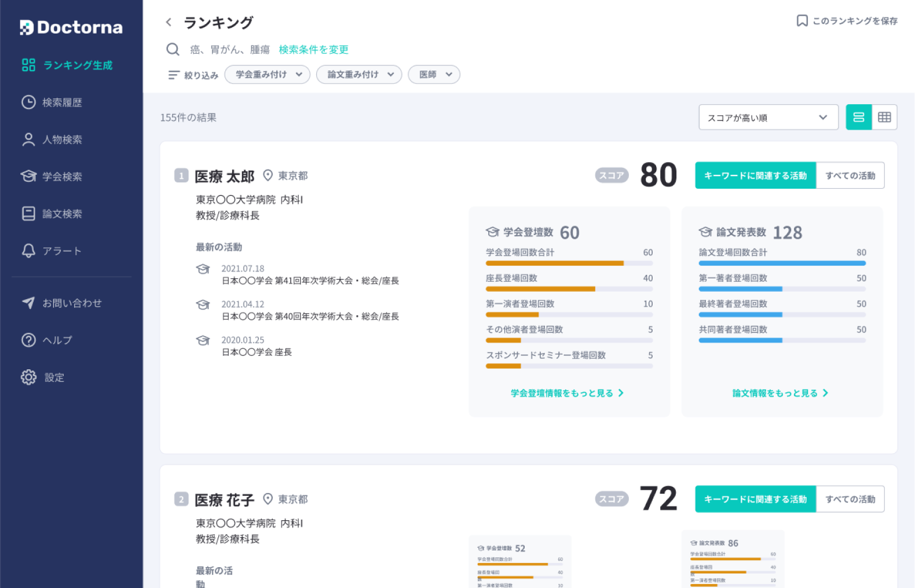Click 医療 花子 論文発表数 86 thumbnail card
Viewport: 915px width, 588px height.
pyautogui.click(x=733, y=559)
